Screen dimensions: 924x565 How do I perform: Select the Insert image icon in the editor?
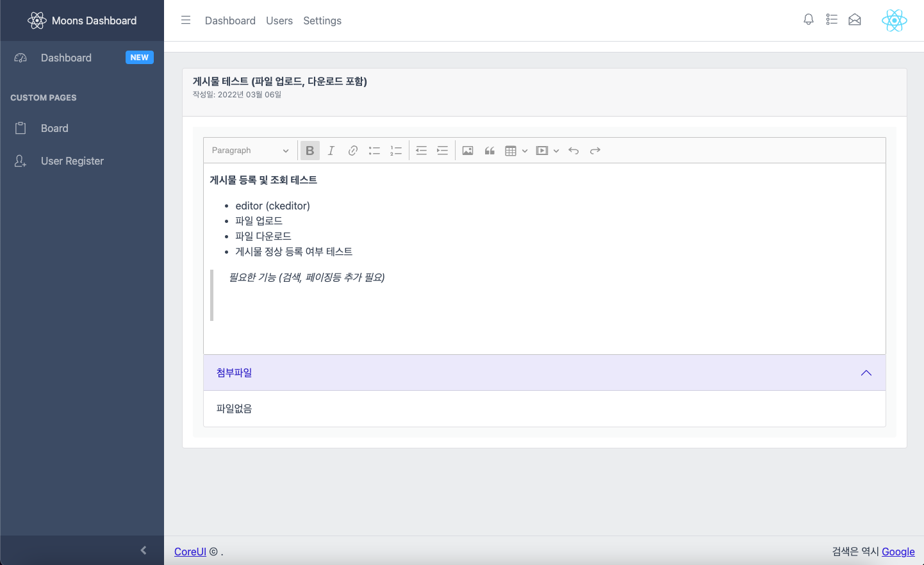(467, 150)
